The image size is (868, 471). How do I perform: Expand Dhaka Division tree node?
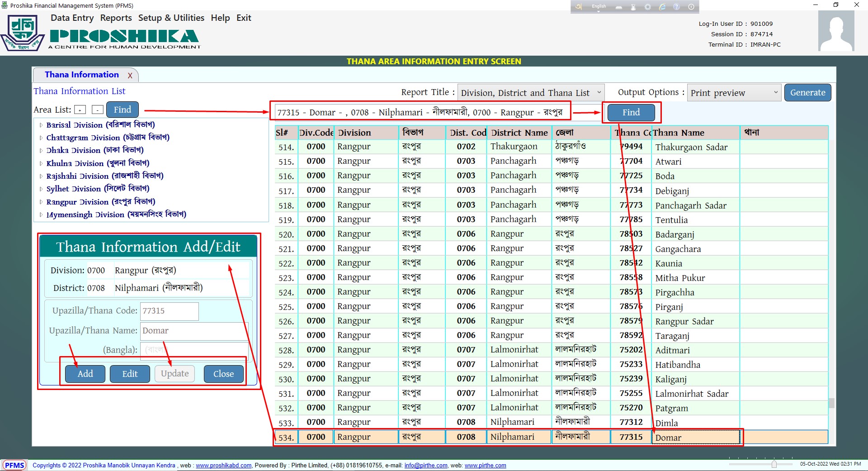[x=41, y=150]
